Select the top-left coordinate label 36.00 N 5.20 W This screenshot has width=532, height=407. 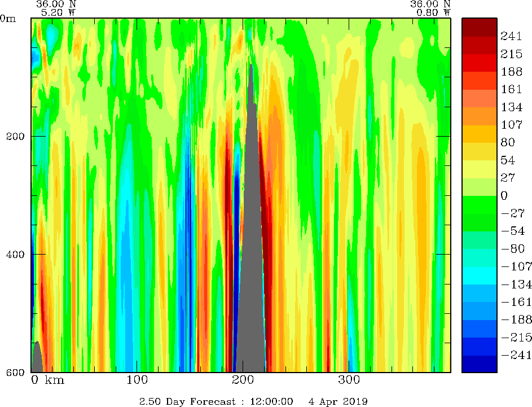[56, 8]
